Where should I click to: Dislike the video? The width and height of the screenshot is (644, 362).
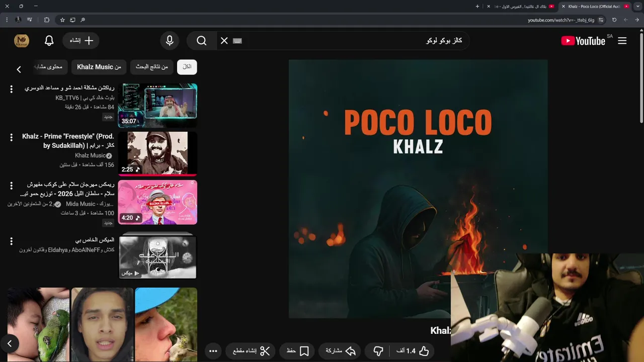click(378, 351)
